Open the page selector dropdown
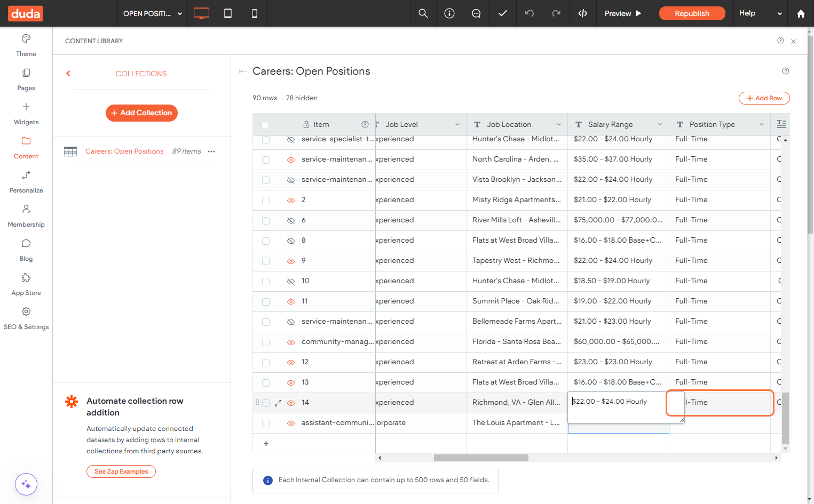 (153, 13)
